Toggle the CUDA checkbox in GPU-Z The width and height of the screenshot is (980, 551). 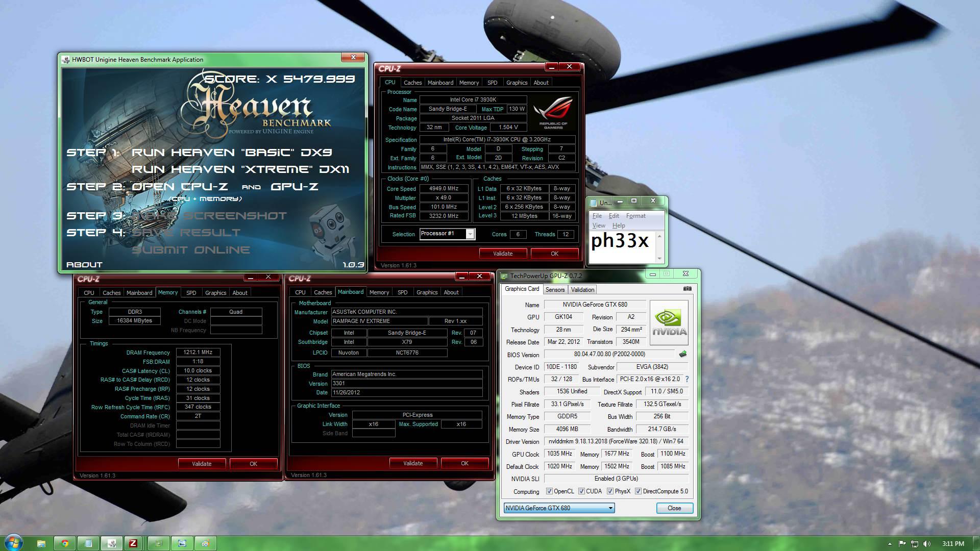coord(581,491)
